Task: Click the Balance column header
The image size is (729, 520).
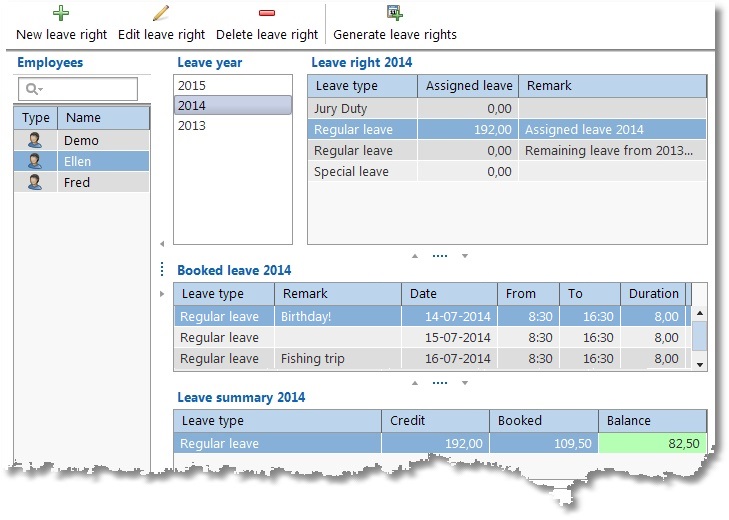Action: click(x=652, y=420)
